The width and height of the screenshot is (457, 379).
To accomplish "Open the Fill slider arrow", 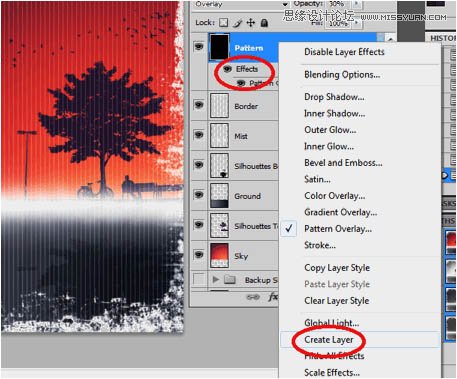I will tap(356, 23).
